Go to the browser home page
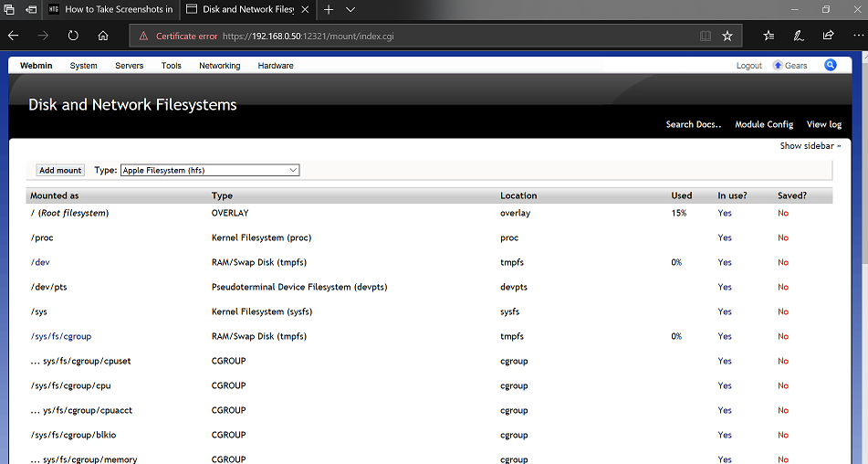 coord(103,36)
